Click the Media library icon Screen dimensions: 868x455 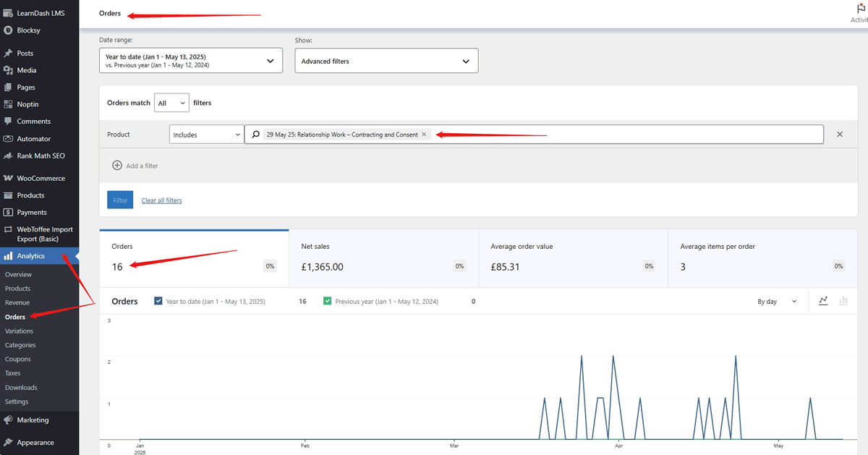coord(8,70)
